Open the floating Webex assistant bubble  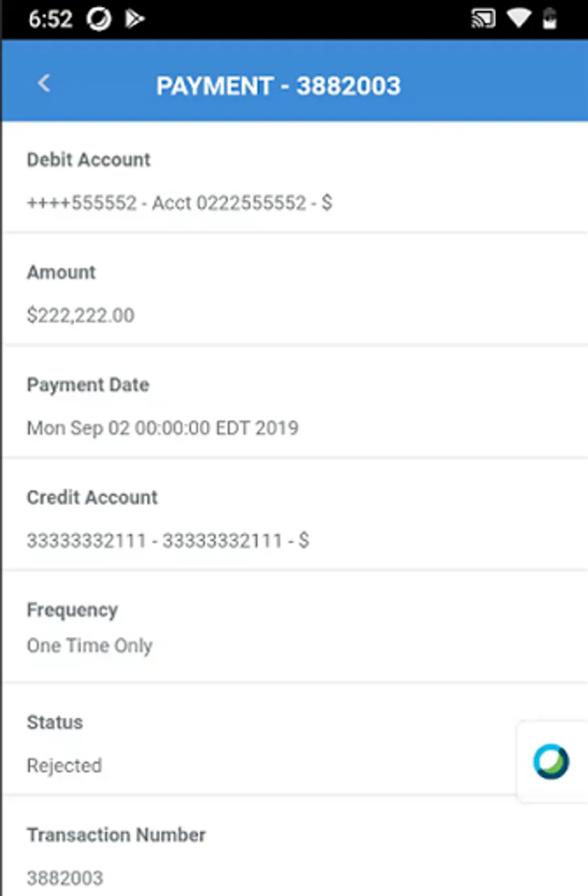click(551, 762)
